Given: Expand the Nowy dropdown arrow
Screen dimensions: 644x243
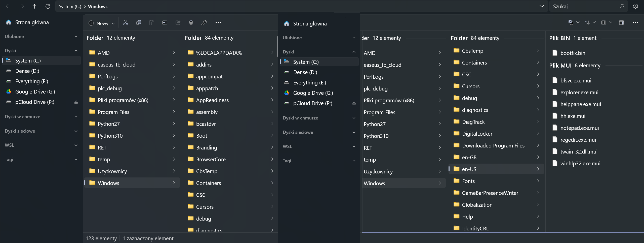Looking at the screenshot, I should point(114,23).
